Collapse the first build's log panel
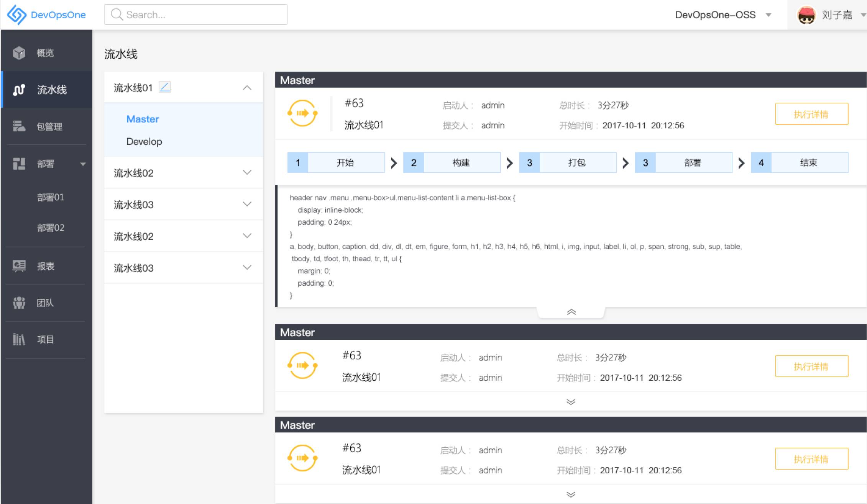This screenshot has height=504, width=867. tap(571, 312)
